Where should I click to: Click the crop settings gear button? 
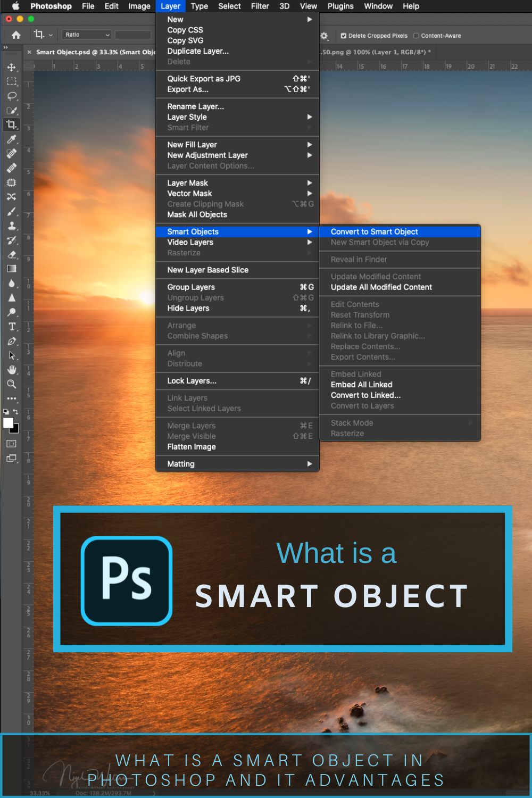pos(325,36)
